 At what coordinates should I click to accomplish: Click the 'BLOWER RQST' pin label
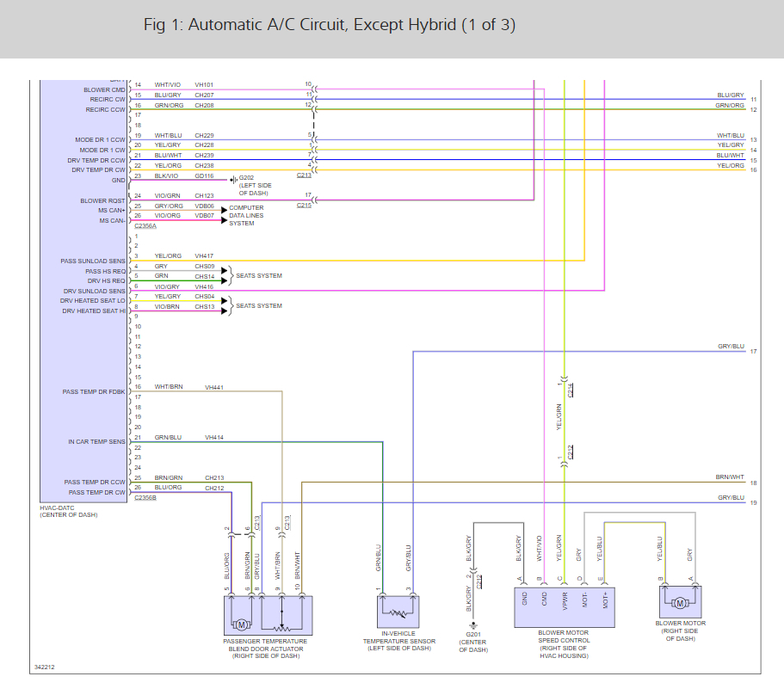102,201
